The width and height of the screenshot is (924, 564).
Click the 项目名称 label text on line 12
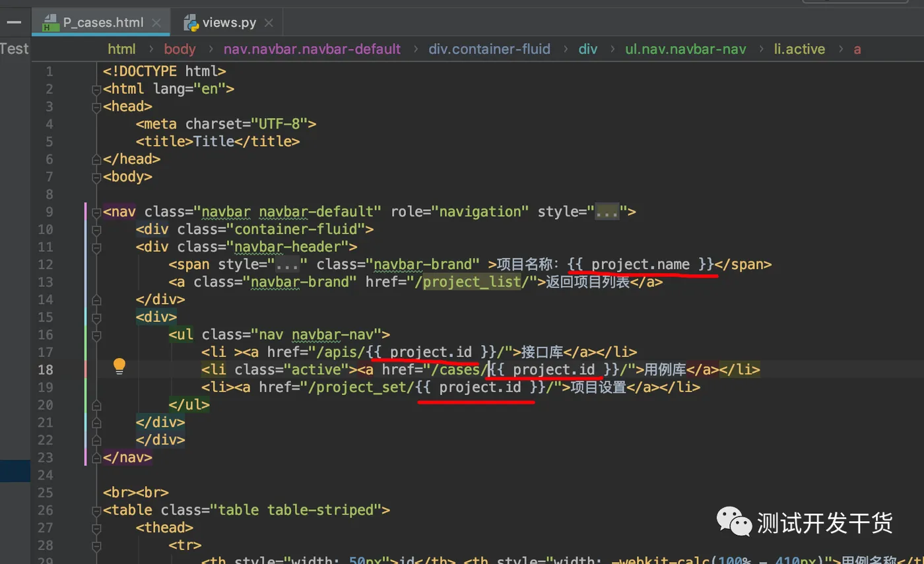click(x=525, y=265)
